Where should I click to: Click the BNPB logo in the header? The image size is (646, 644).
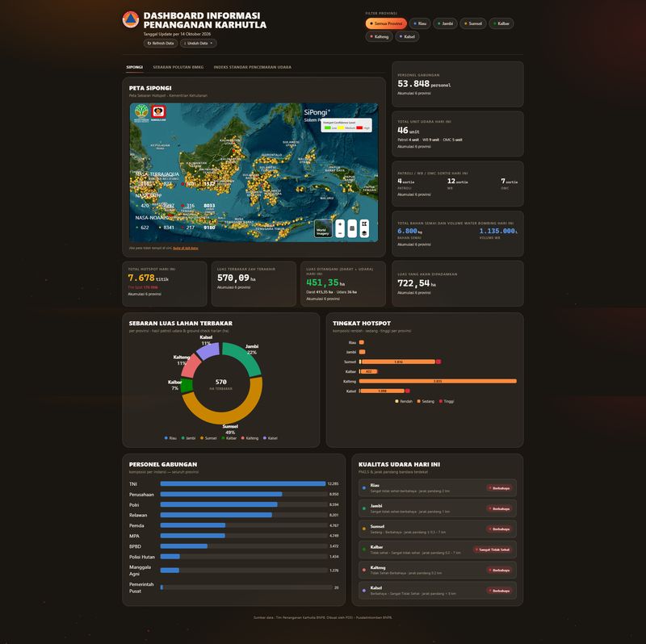(131, 19)
